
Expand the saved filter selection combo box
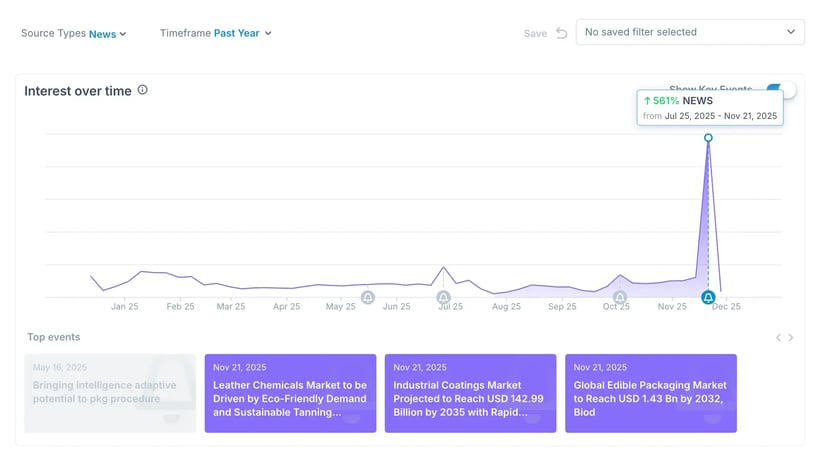690,32
